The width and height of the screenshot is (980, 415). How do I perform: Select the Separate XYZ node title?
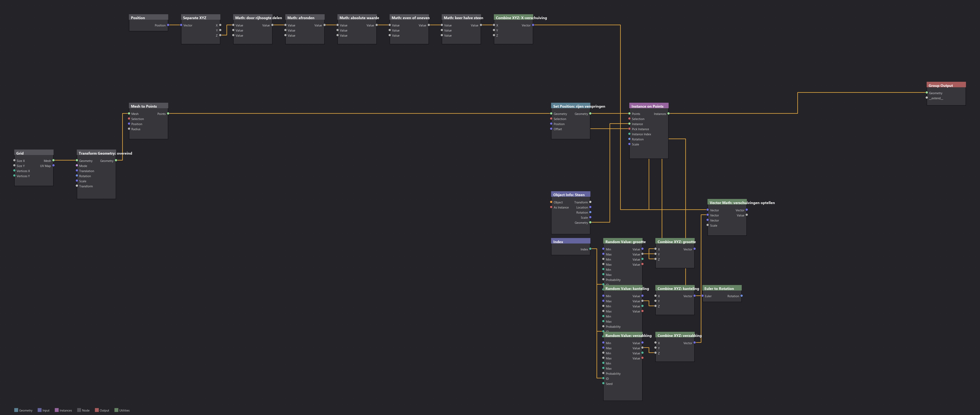tap(194, 17)
